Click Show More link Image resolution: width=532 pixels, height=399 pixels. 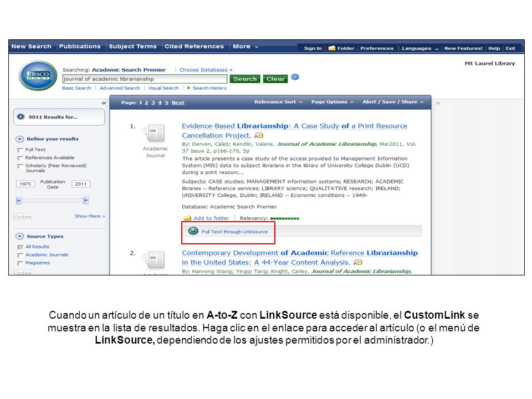tap(90, 216)
